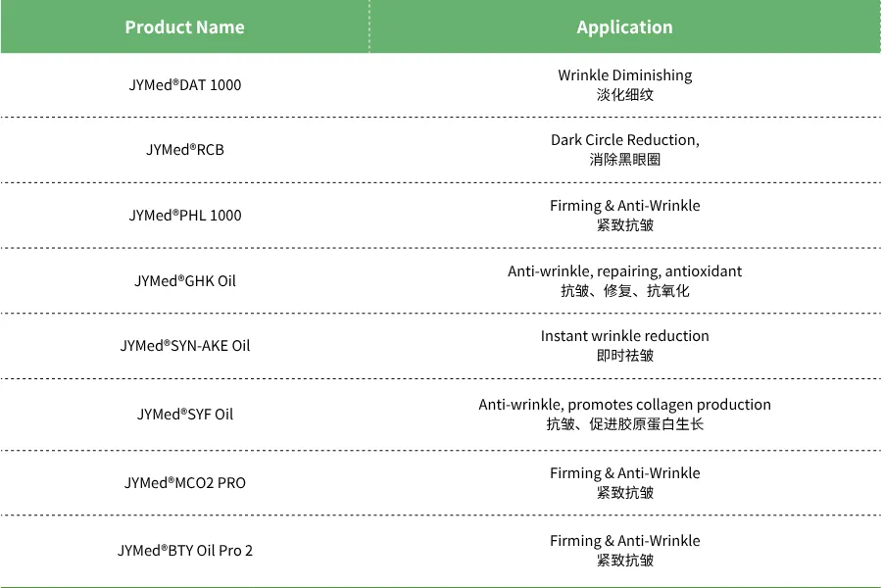Screen dimensions: 882x588
Task: Select the JYMed SYN-AKE Oil product name
Action: coord(185,346)
